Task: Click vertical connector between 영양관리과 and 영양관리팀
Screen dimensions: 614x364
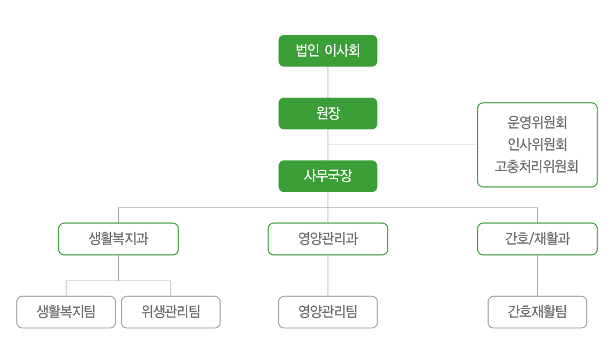Action: click(328, 276)
